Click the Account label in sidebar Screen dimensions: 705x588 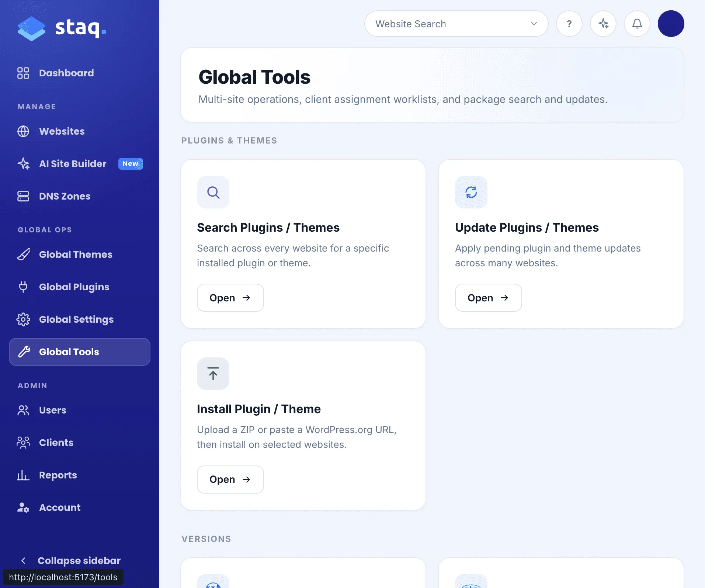(60, 508)
